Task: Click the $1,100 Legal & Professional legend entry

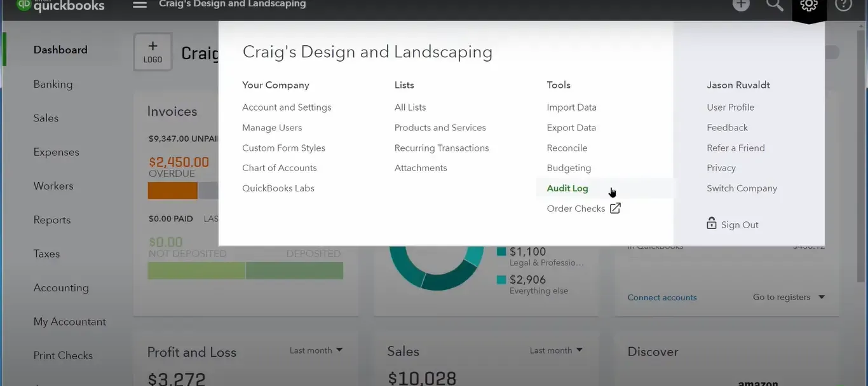Action: (x=540, y=256)
